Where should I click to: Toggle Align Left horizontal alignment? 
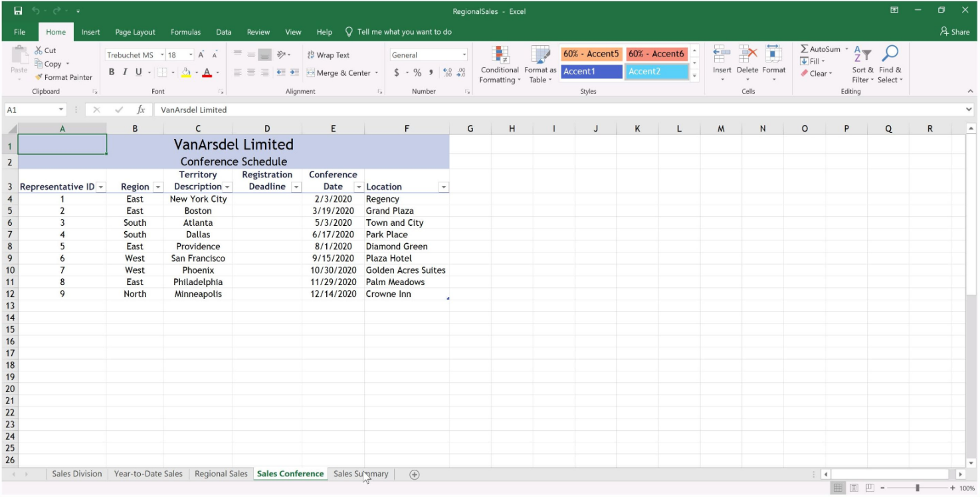click(x=238, y=72)
